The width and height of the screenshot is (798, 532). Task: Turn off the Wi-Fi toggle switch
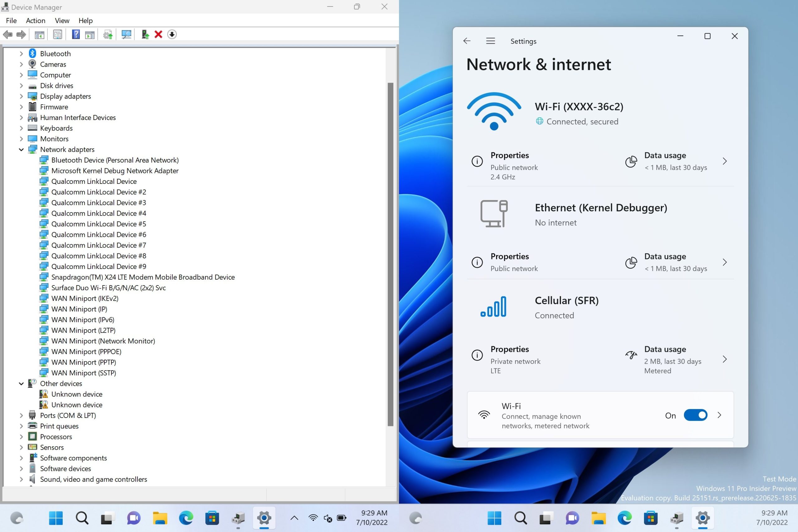point(695,415)
